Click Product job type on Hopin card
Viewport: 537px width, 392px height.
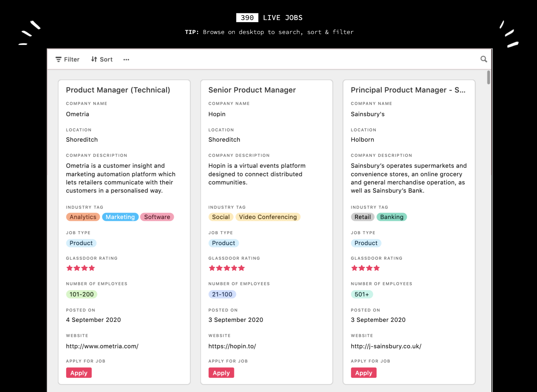224,243
